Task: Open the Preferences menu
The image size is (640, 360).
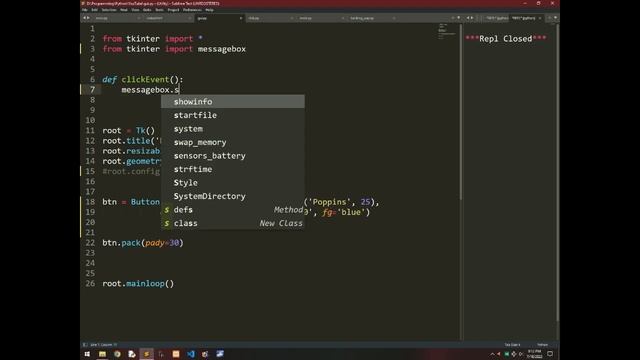Action: [192, 10]
